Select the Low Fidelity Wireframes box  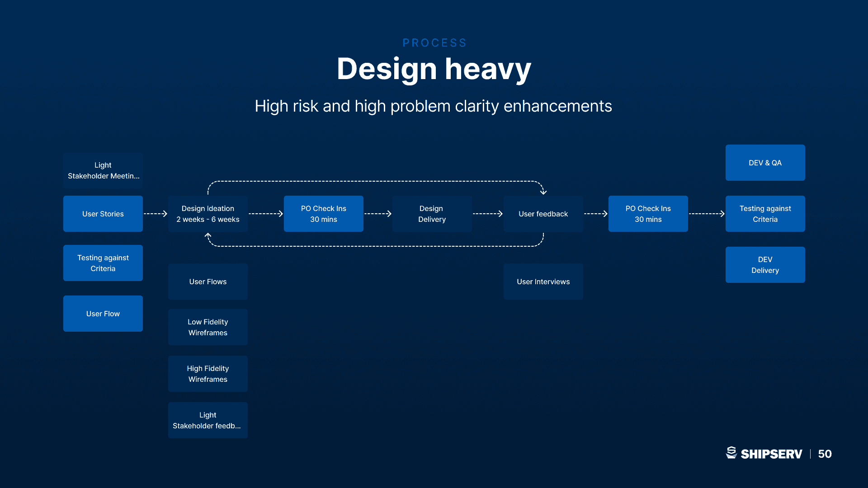click(x=208, y=327)
